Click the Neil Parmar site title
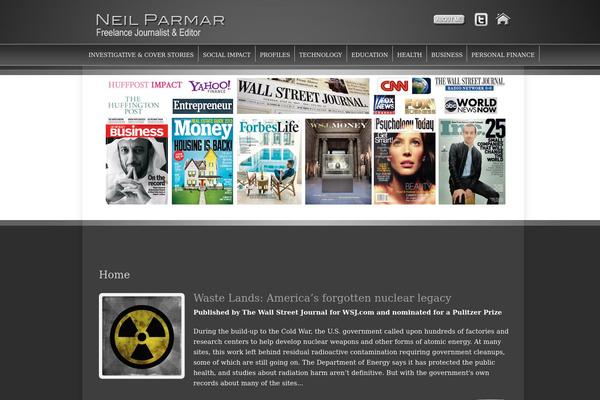600x400 pixels. coord(160,20)
